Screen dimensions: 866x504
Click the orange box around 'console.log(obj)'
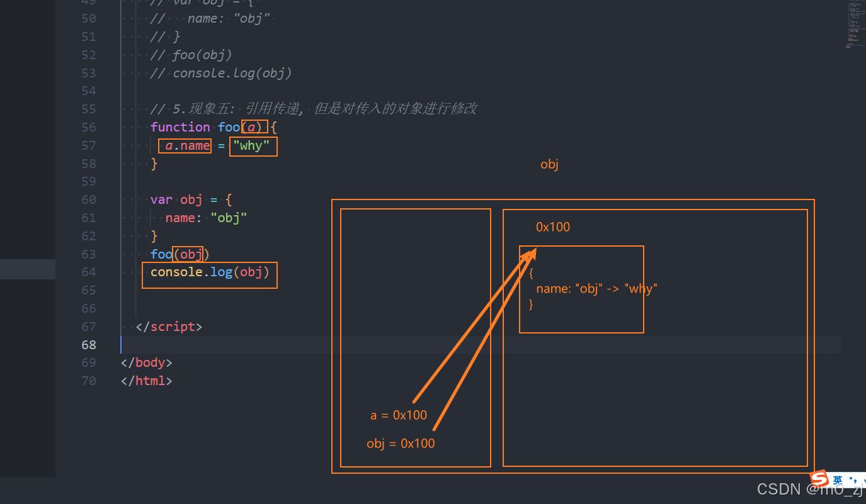[210, 275]
